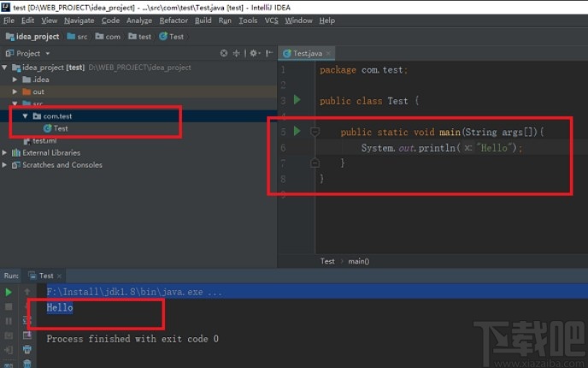Viewport: 588px width, 368px height.
Task: Open the Edit menu
Action: 27,21
